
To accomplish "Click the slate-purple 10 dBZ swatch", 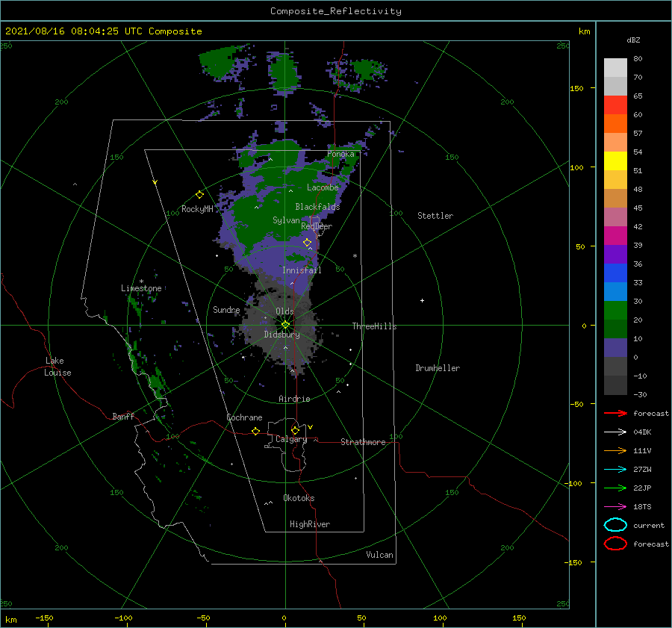I will tap(615, 348).
